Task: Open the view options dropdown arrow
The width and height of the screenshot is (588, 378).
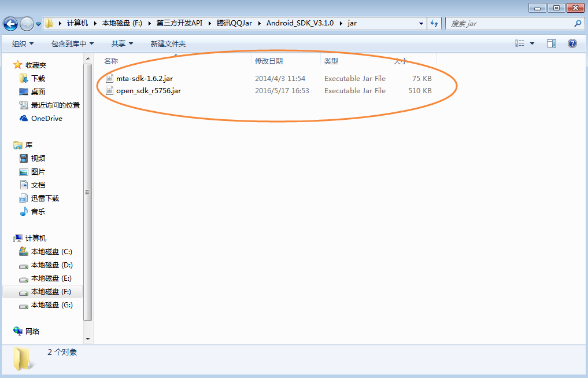Action: coord(532,43)
